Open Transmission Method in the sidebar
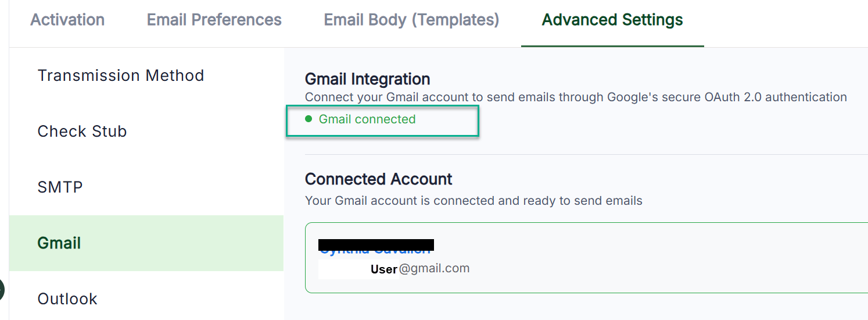 coord(121,76)
